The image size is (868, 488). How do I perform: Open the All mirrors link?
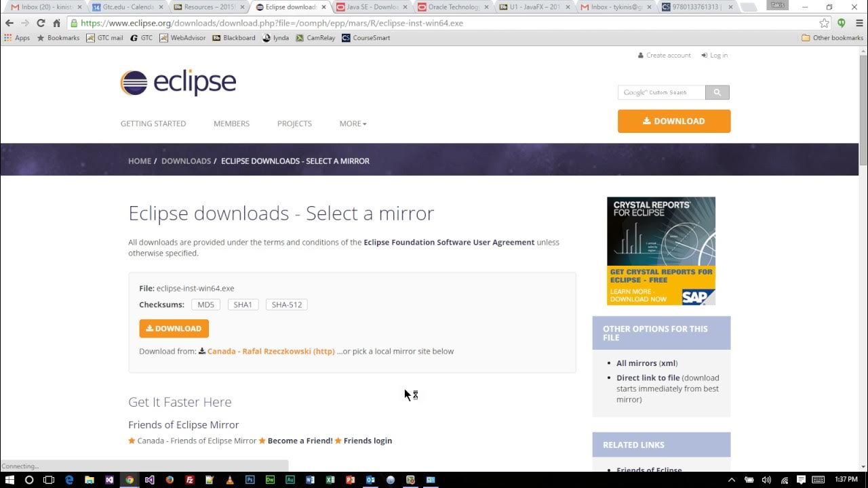[637, 363]
